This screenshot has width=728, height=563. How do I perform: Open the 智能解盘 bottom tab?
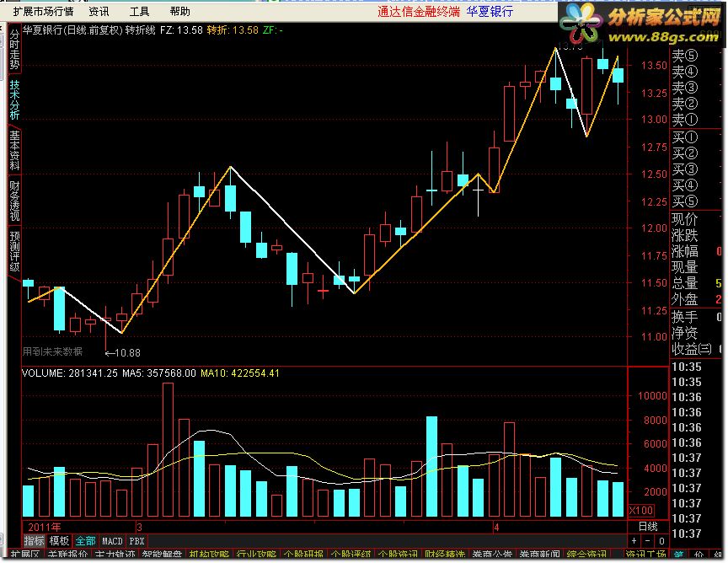pyautogui.click(x=162, y=555)
